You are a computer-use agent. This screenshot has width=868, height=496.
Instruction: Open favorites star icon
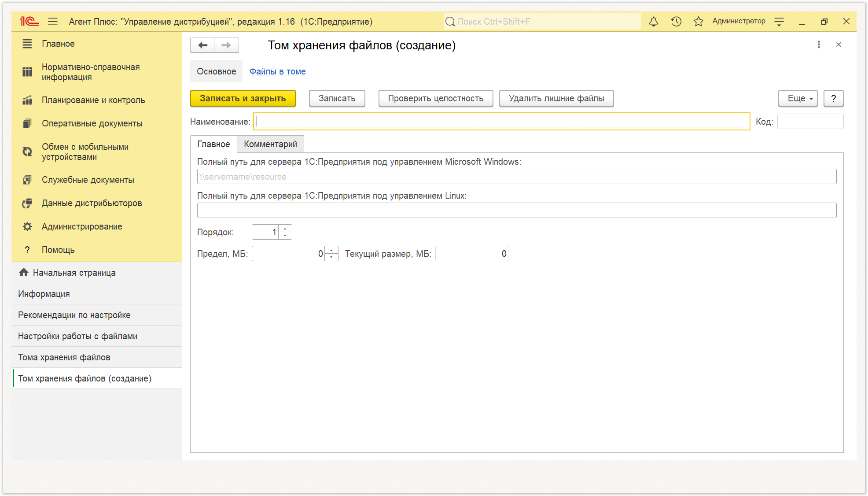[699, 21]
